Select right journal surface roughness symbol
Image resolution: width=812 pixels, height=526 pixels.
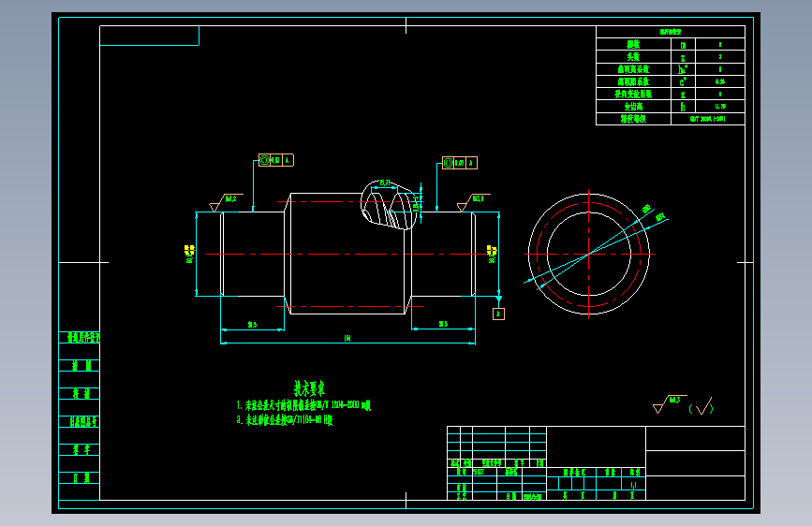473,202
